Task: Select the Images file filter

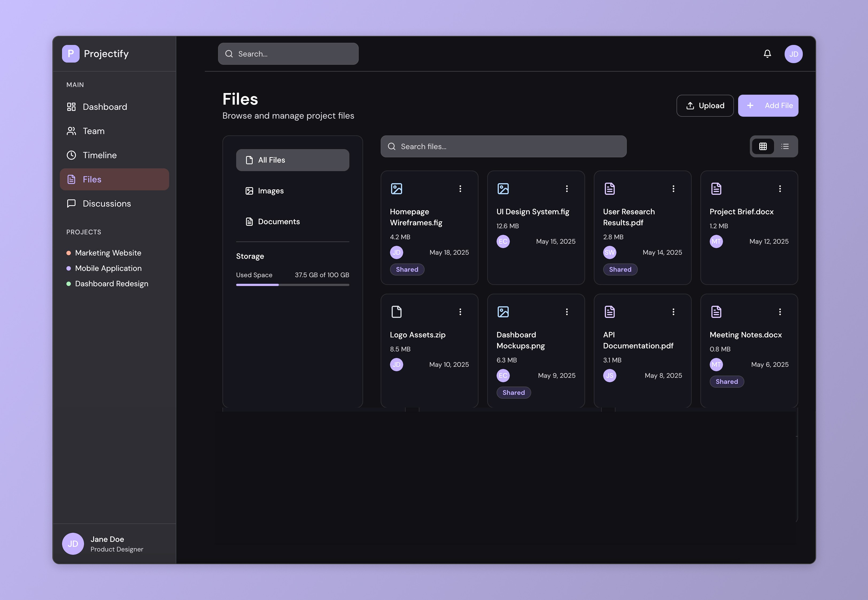Action: tap(270, 191)
